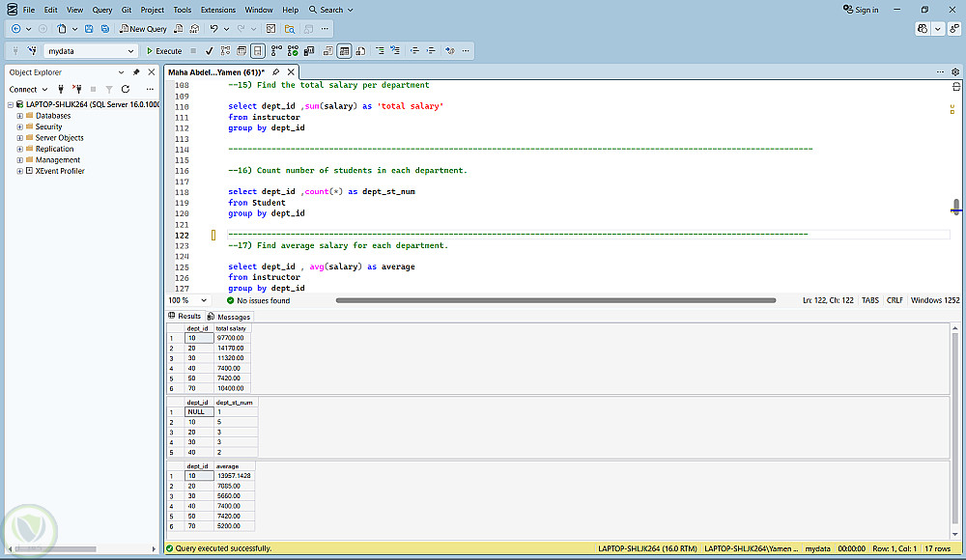Screen dimensions: 966x560
Task: Click the New Query button
Action: point(143,29)
